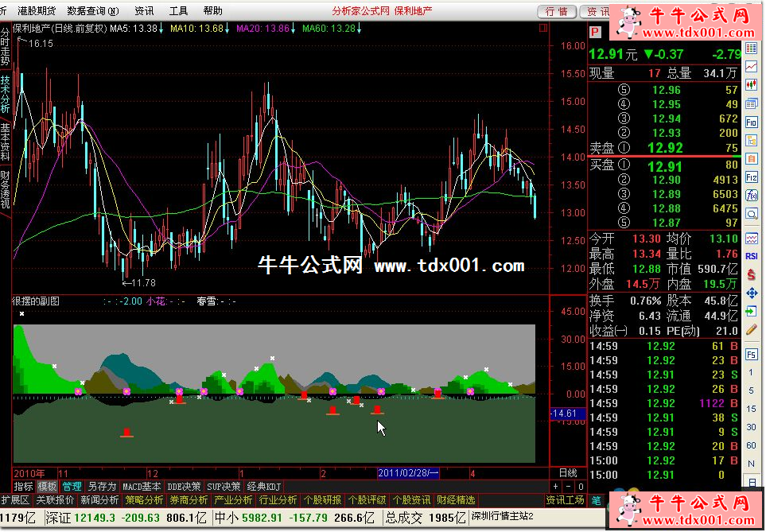The width and height of the screenshot is (766, 532).
Task: Click the blue four-way move arrows icon
Action: click(x=752, y=293)
